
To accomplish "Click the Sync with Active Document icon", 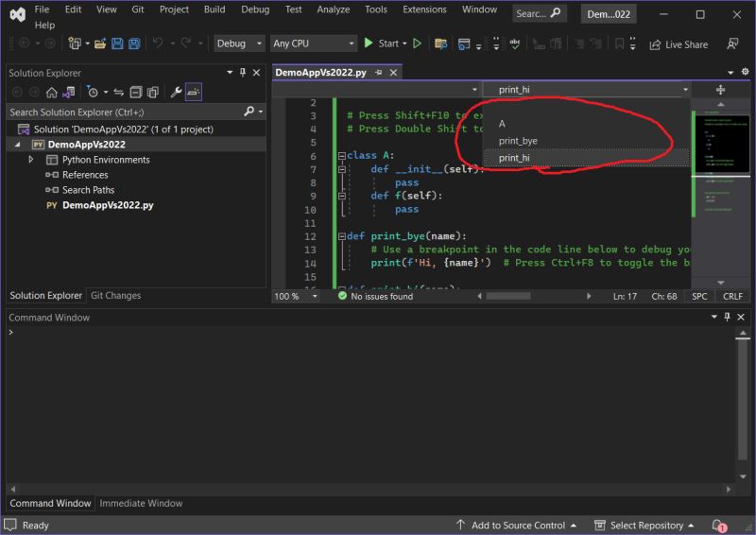I will 119,92.
